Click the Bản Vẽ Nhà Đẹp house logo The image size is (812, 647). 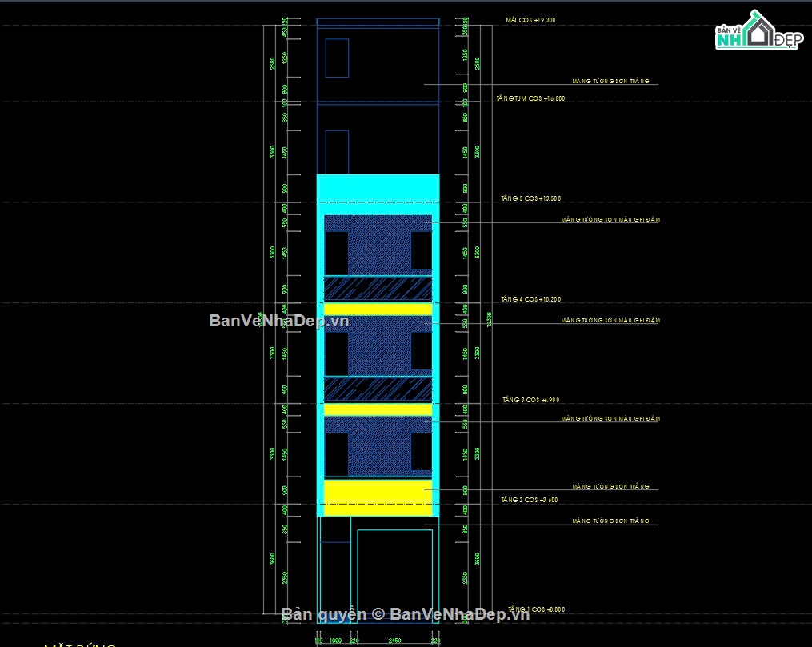tap(759, 30)
